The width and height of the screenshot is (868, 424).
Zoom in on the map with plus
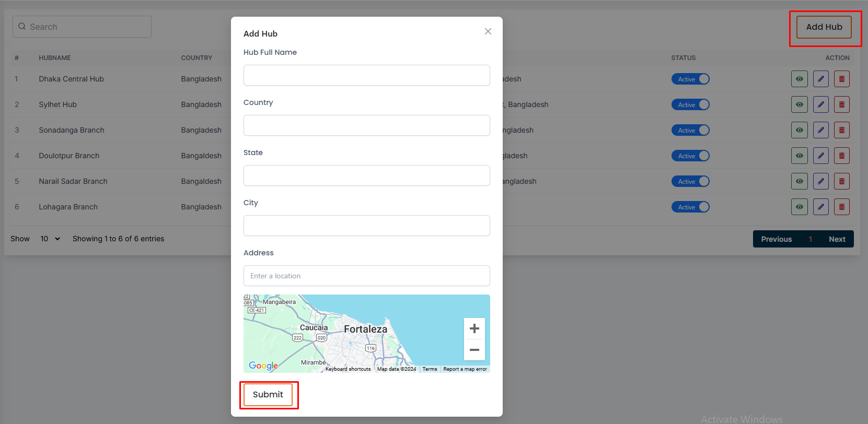pyautogui.click(x=474, y=328)
